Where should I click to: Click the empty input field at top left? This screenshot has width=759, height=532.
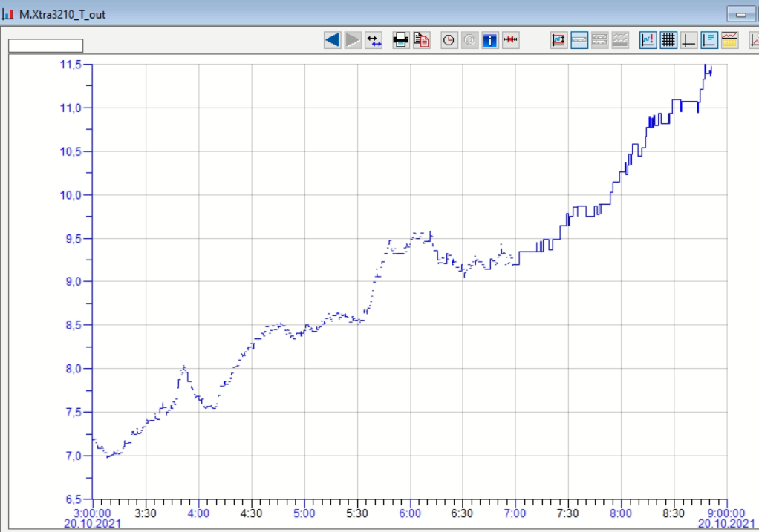click(45, 46)
